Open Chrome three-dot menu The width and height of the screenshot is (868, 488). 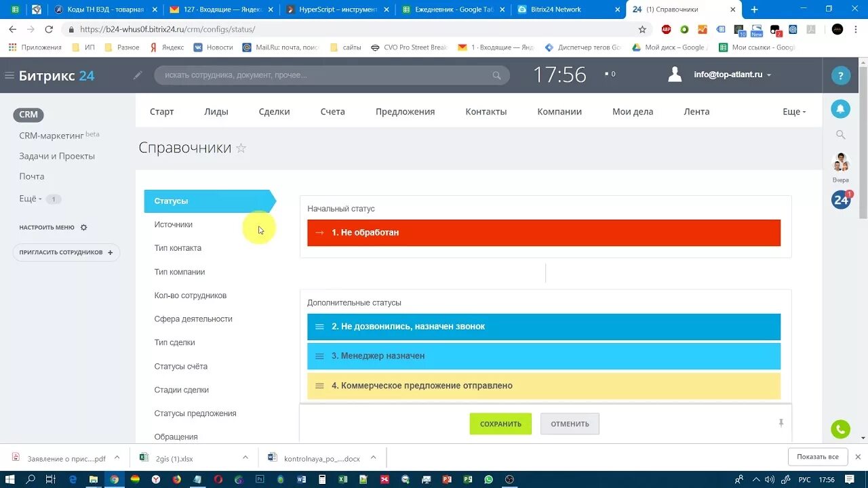[856, 29]
